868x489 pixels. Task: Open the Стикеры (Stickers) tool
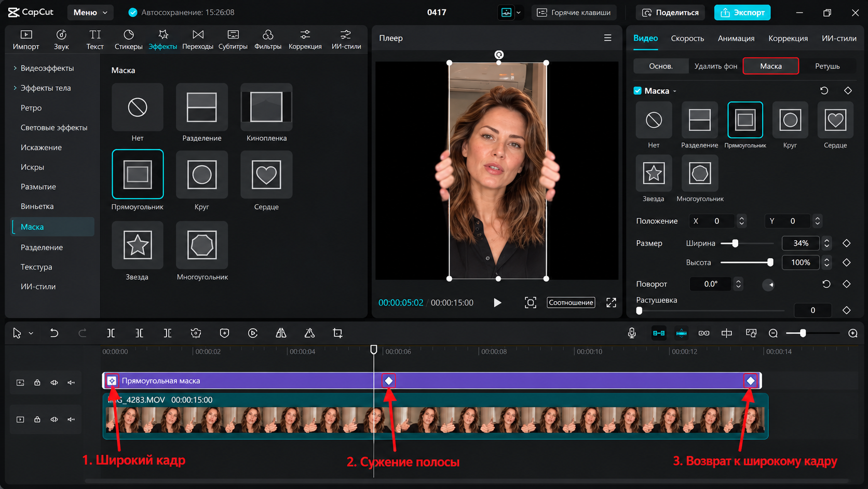pos(128,39)
